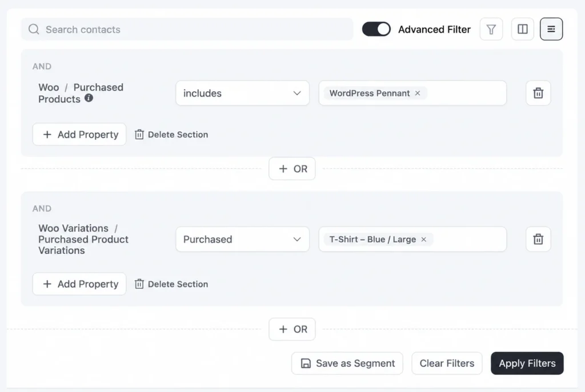
Task: Click the Advanced Filter label
Action: click(434, 29)
